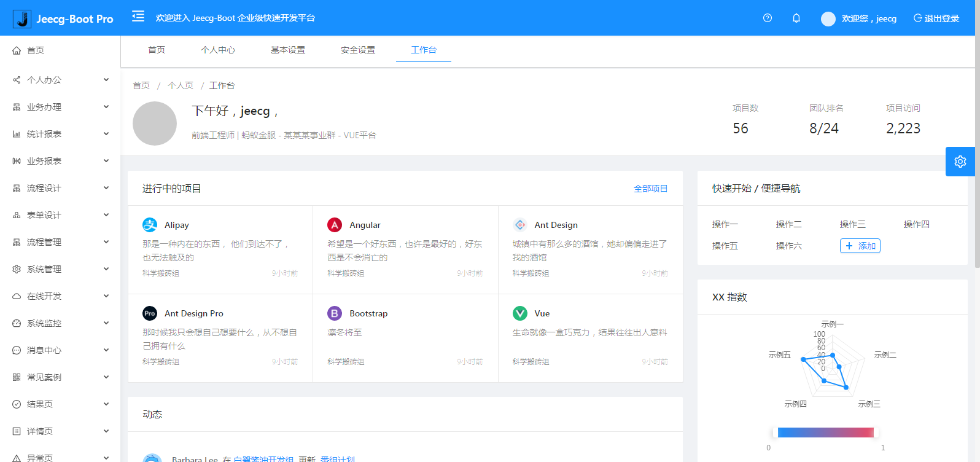The height and width of the screenshot is (462, 980).
Task: Expand the 系统管理 sidebar menu
Action: 60,269
